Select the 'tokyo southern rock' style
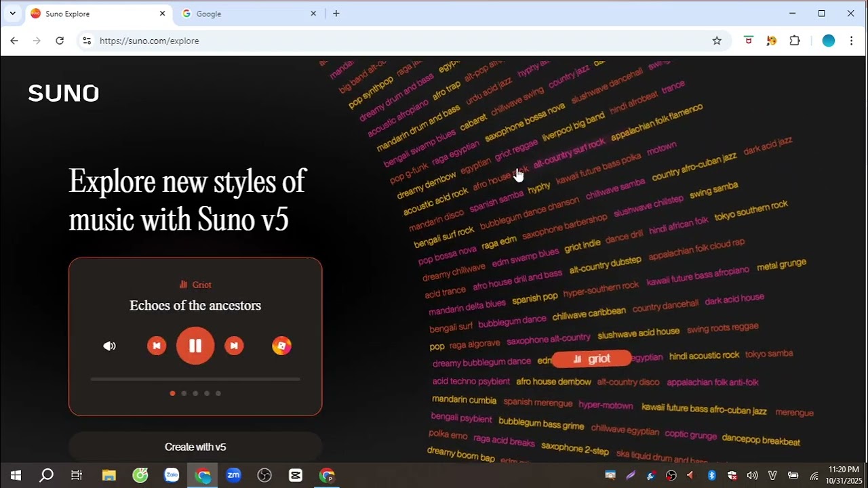 click(x=751, y=211)
